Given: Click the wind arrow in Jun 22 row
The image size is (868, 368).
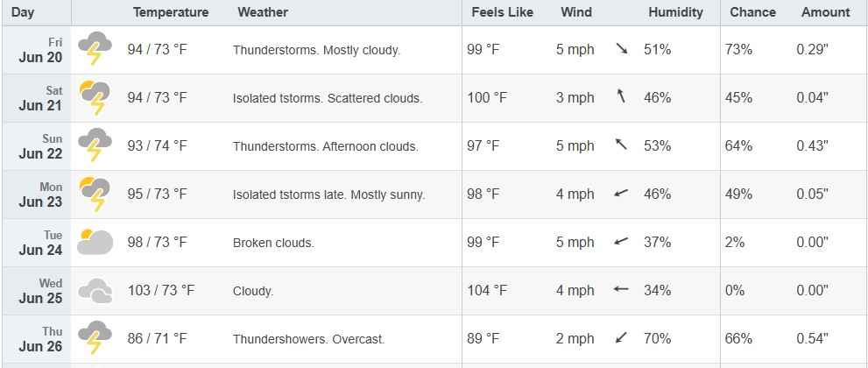Looking at the screenshot, I should coord(622,145).
